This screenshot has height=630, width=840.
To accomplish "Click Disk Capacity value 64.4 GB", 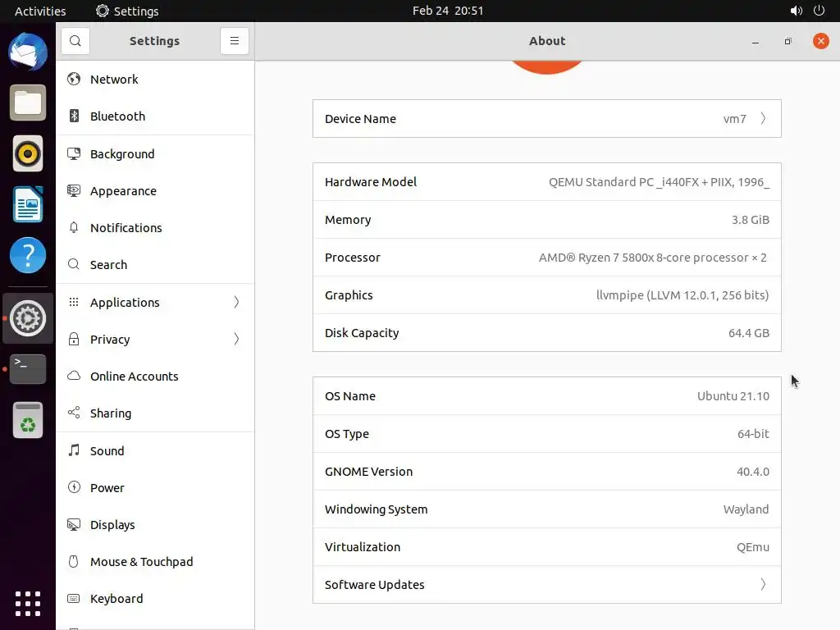I will [749, 333].
